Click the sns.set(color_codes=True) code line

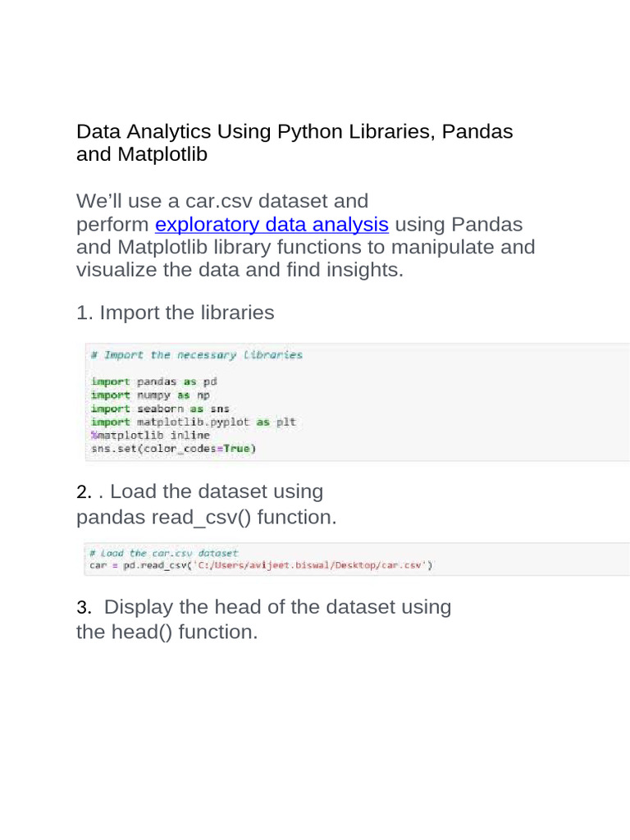(x=173, y=449)
